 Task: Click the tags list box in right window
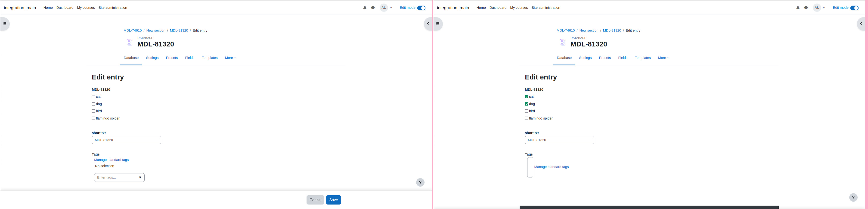(530, 167)
